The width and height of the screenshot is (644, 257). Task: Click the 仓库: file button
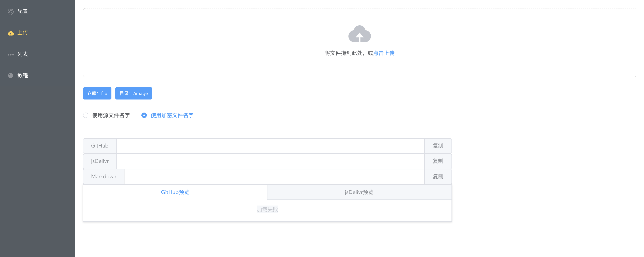coord(97,93)
